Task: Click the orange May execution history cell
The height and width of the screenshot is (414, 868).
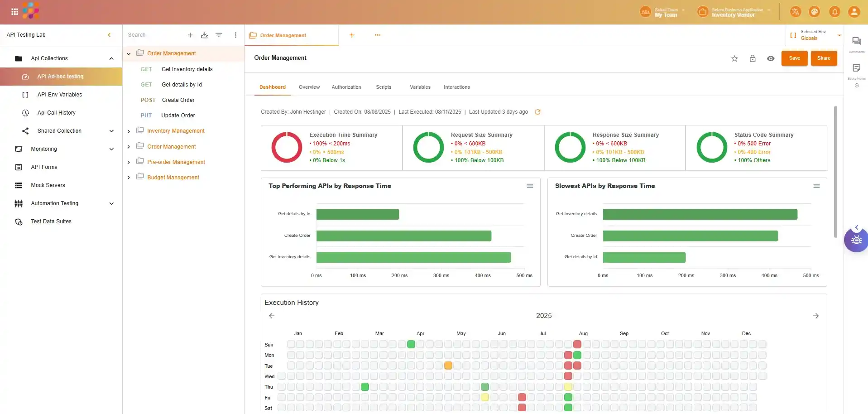Action: 448,366
